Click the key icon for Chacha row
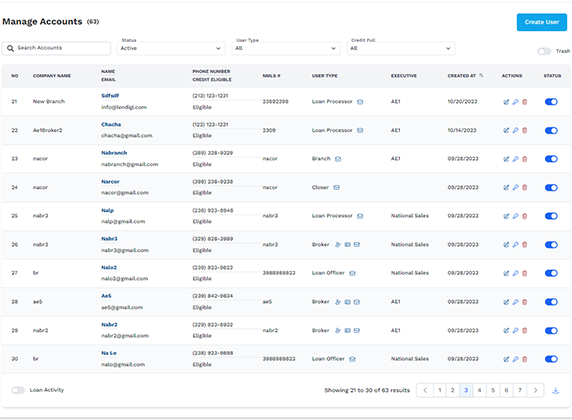 (x=515, y=130)
